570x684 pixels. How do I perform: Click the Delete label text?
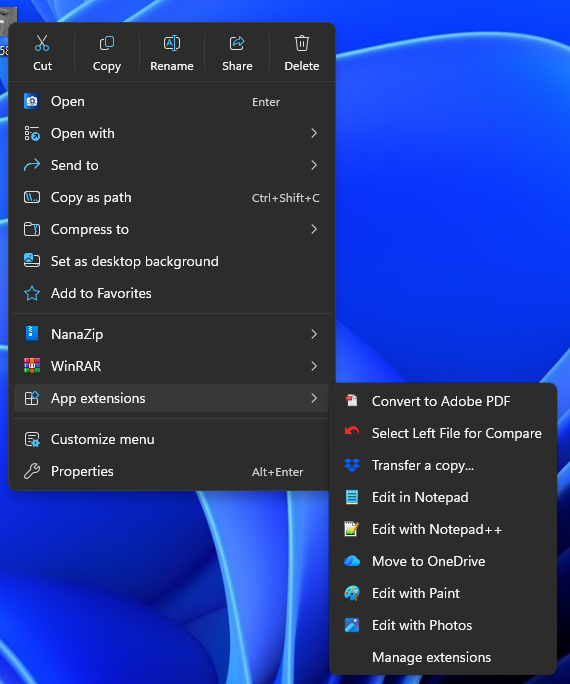[302, 66]
